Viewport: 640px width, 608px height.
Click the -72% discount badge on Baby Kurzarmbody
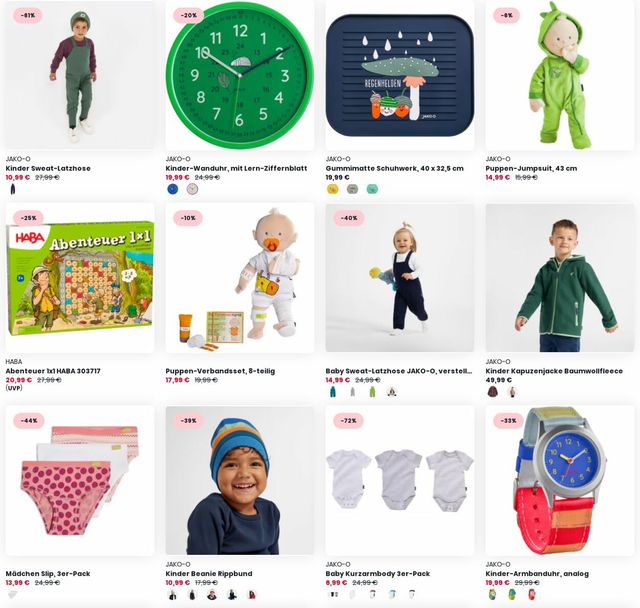pos(348,421)
